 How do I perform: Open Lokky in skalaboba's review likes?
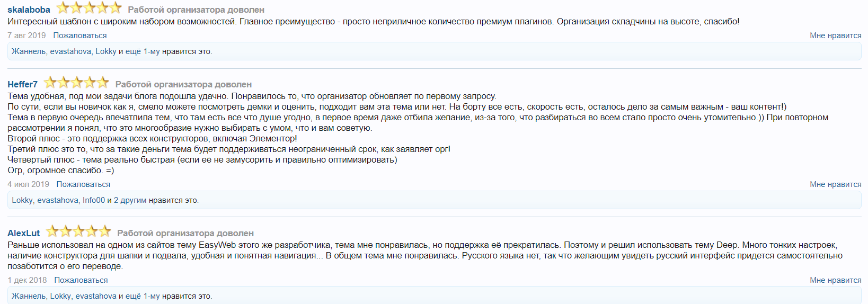point(106,51)
